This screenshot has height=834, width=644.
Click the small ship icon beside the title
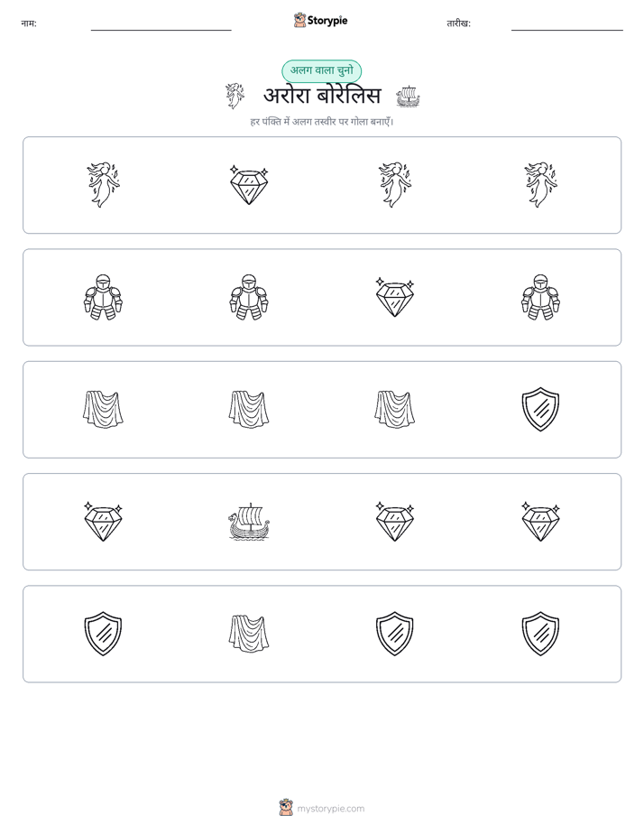click(408, 97)
